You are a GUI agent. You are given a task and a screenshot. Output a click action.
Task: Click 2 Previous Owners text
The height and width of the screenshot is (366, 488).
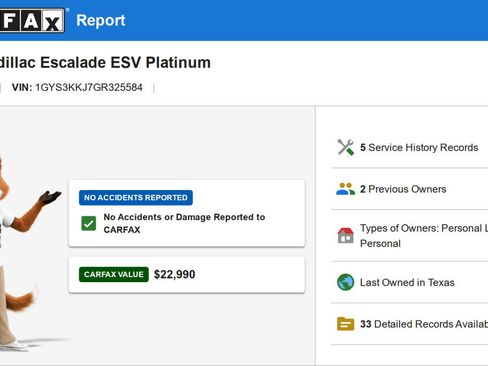(403, 189)
